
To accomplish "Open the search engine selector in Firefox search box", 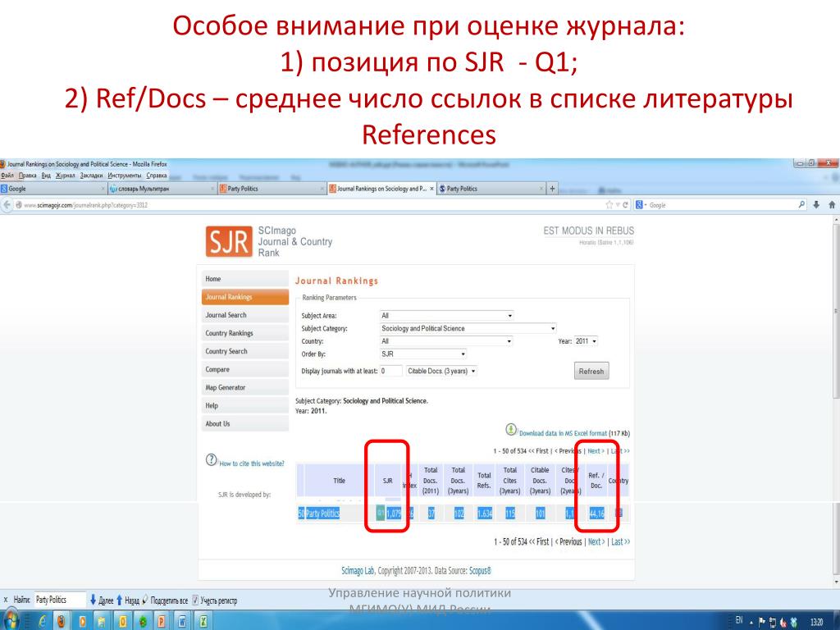I will click(641, 204).
